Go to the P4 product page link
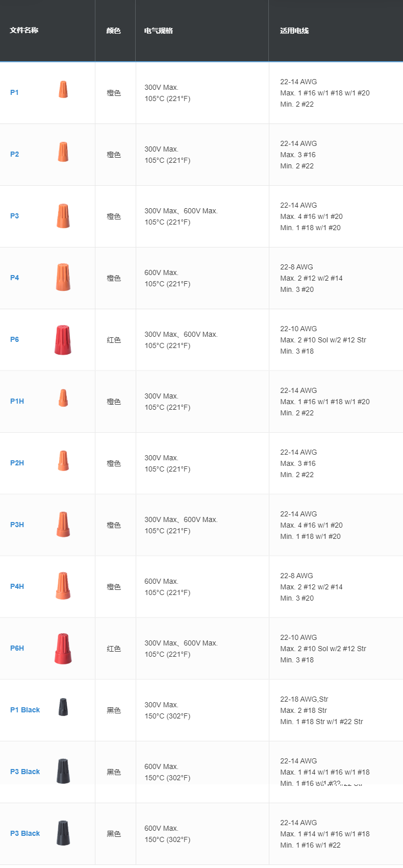403x868 pixels. point(14,278)
